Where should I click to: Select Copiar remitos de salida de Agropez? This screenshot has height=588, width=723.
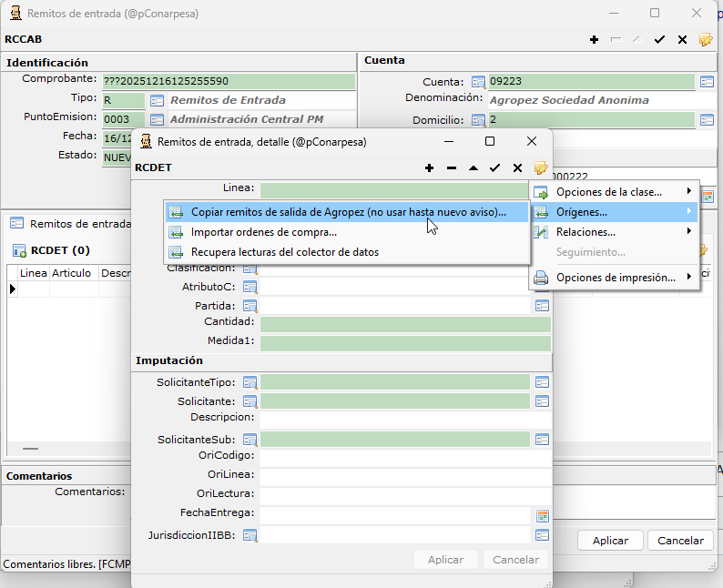(x=348, y=212)
